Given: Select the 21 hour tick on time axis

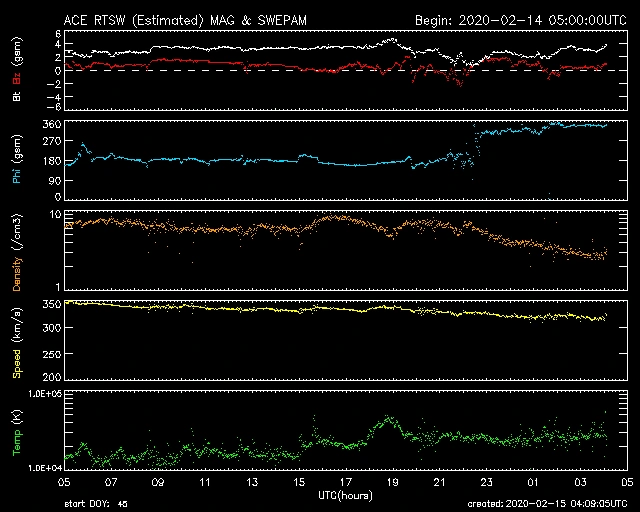Looking at the screenshot, I should tap(440, 481).
